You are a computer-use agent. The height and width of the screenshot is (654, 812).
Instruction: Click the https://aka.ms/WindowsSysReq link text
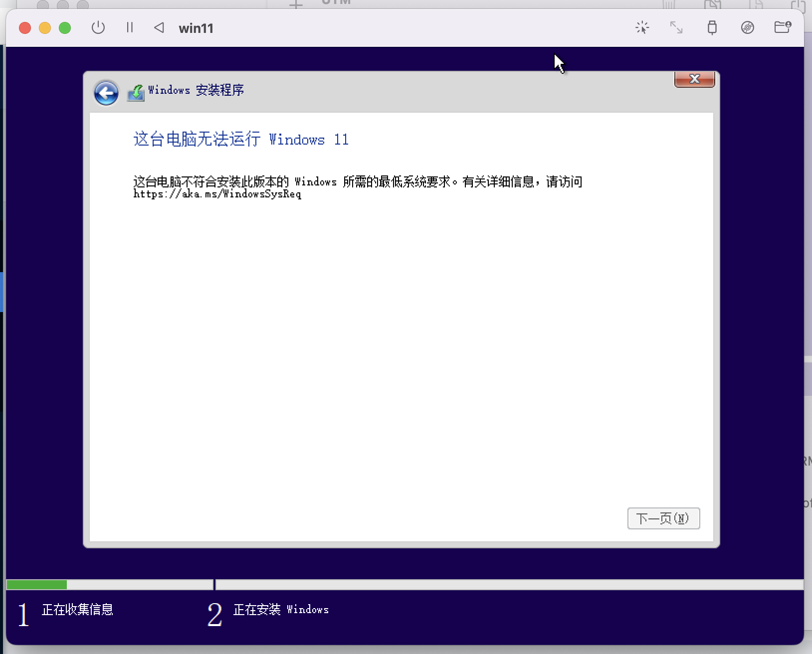[x=217, y=194]
